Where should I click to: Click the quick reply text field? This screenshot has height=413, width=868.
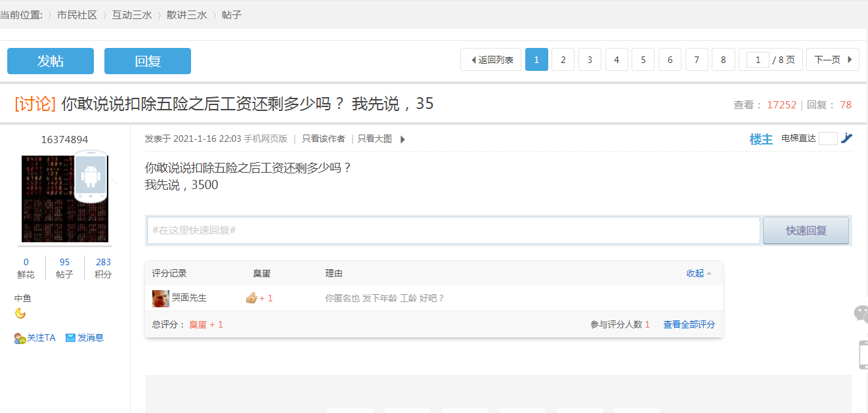click(453, 230)
